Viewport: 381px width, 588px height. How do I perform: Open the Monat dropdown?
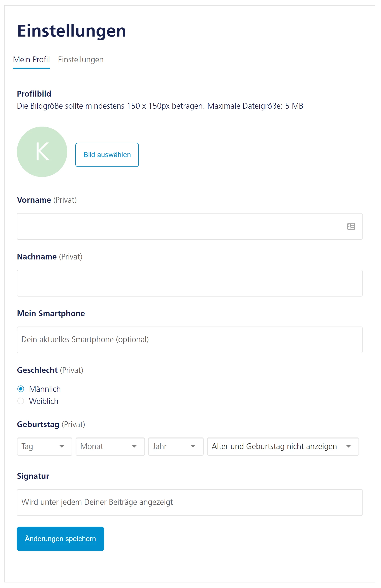[x=106, y=446]
